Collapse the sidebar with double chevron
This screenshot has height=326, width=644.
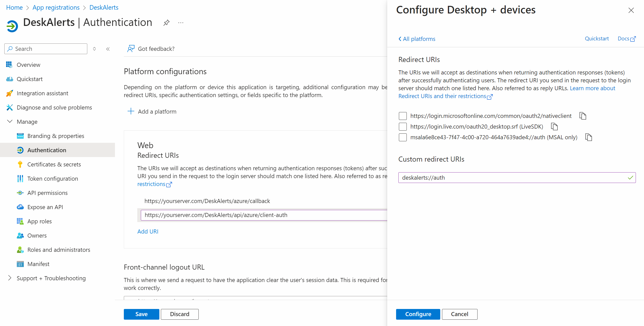108,49
